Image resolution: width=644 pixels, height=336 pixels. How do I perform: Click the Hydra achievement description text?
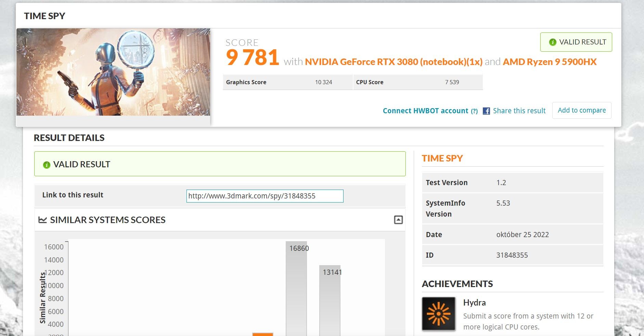(528, 322)
